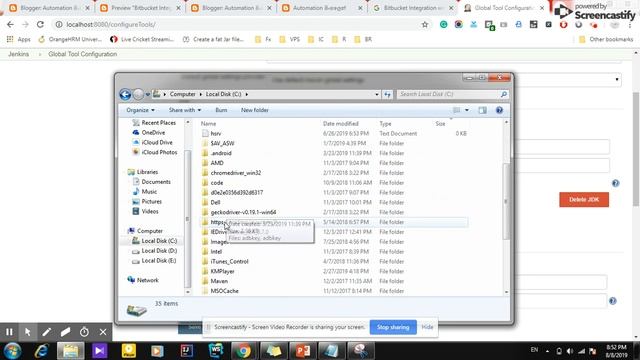
Task: Expand the address bar history dropdown
Action: [377, 94]
